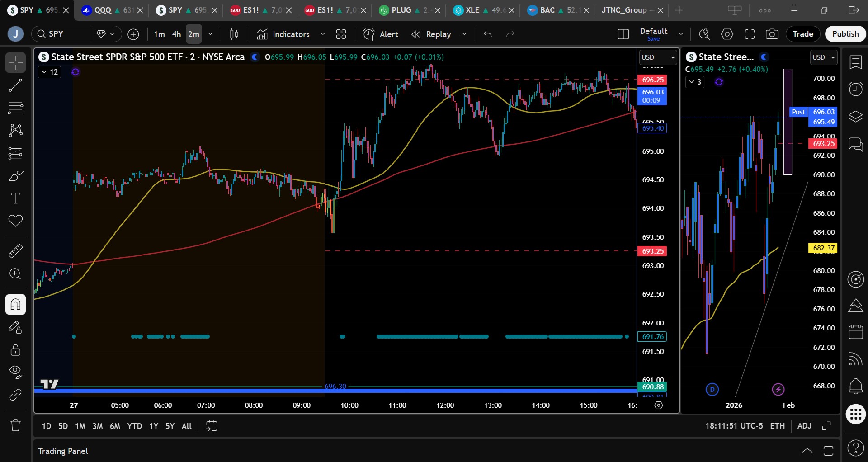The height and width of the screenshot is (462, 868).
Task: Enter fullscreen chart mode
Action: coord(750,34)
